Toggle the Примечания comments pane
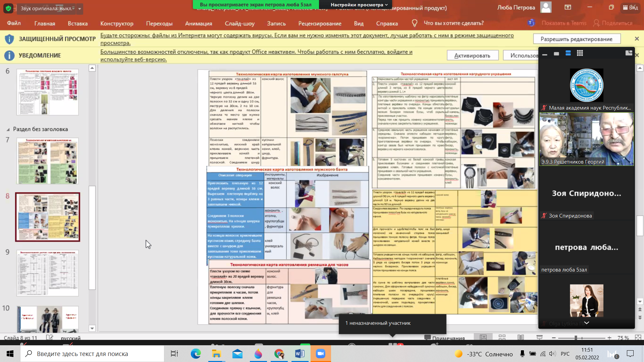The image size is (644, 362). tap(444, 338)
